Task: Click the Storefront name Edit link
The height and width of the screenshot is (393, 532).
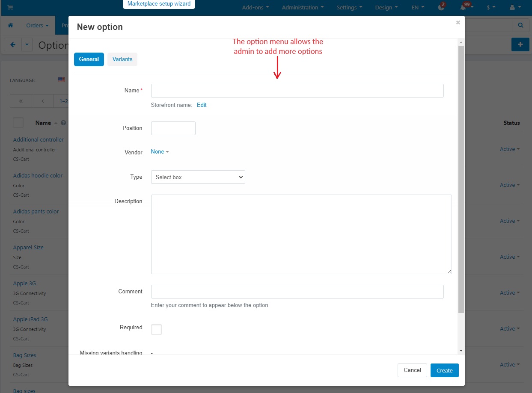Action: coord(202,105)
